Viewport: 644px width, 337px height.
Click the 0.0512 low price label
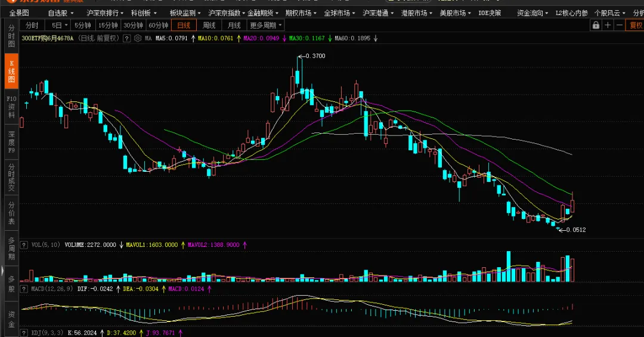click(x=576, y=230)
